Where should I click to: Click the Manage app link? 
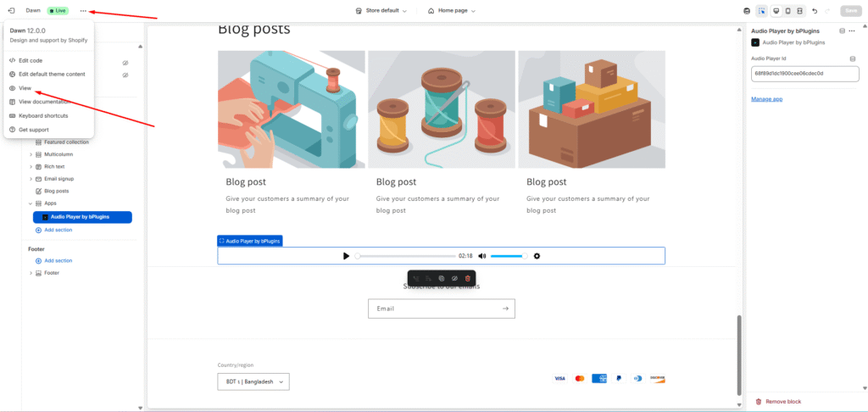pos(766,99)
